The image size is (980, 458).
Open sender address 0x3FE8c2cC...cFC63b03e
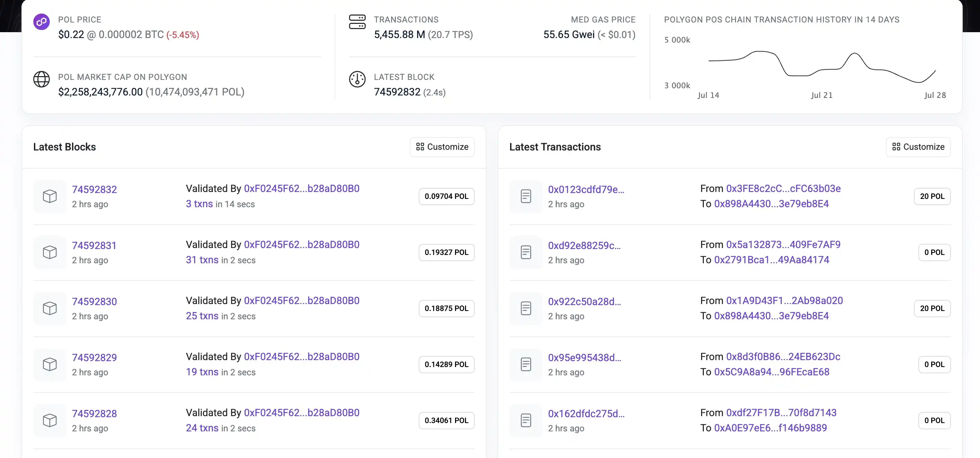(783, 189)
